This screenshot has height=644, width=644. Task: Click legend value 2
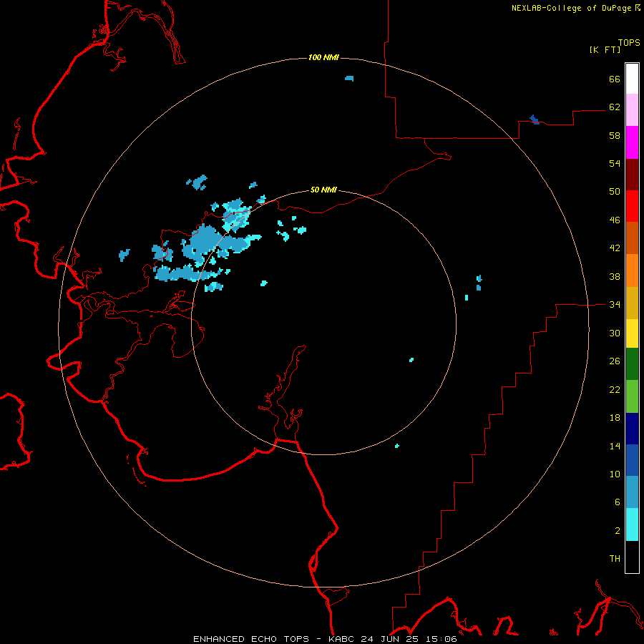coord(618,530)
